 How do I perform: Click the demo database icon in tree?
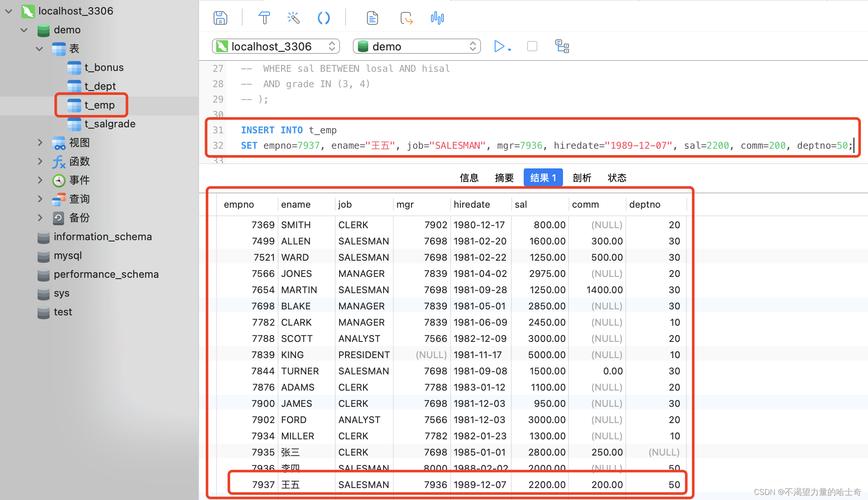[x=43, y=30]
